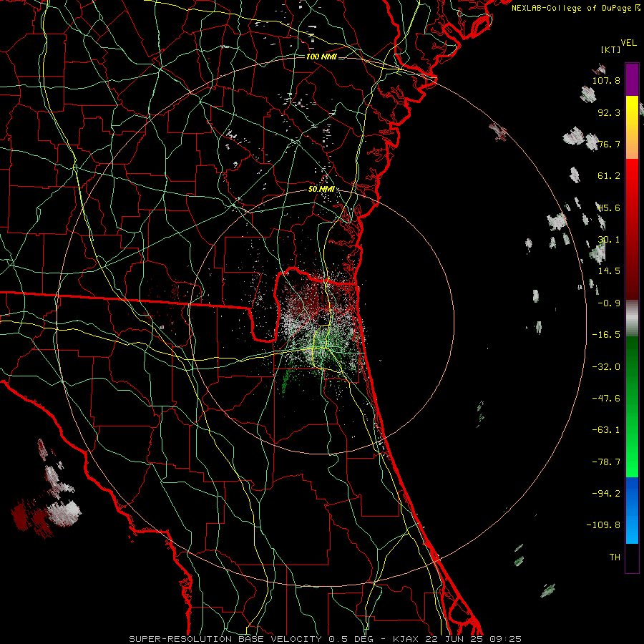The image size is (644, 644).
Task: Select the -109.8 velocity scale value
Action: click(x=603, y=525)
